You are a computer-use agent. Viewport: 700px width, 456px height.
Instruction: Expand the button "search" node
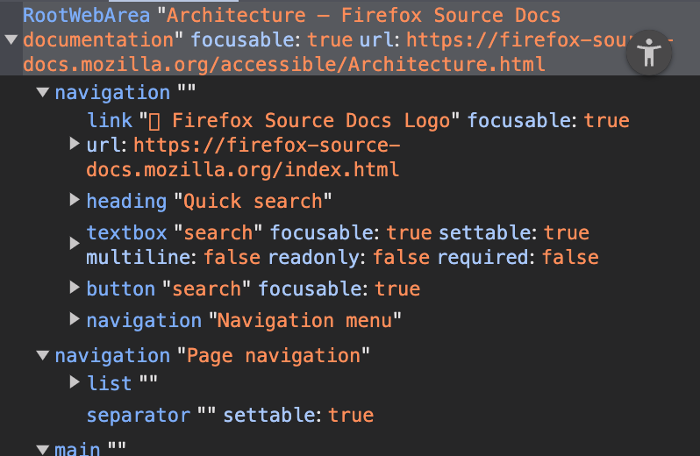tap(75, 288)
